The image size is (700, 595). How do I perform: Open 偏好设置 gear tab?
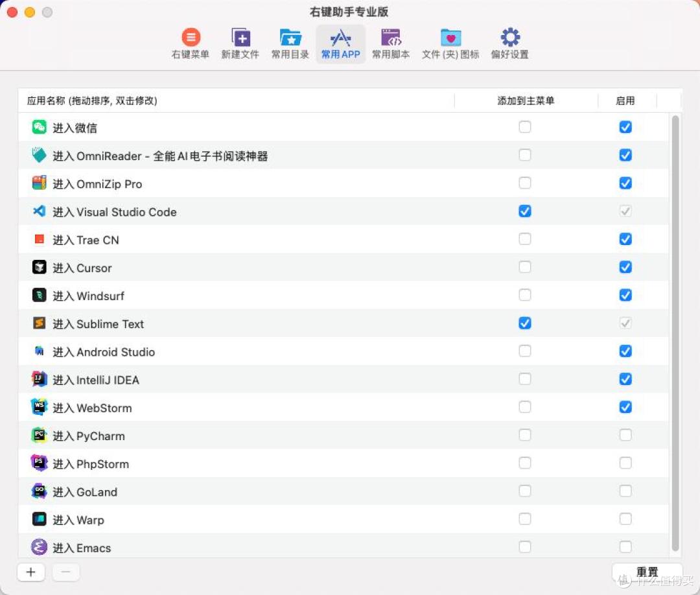[x=510, y=43]
